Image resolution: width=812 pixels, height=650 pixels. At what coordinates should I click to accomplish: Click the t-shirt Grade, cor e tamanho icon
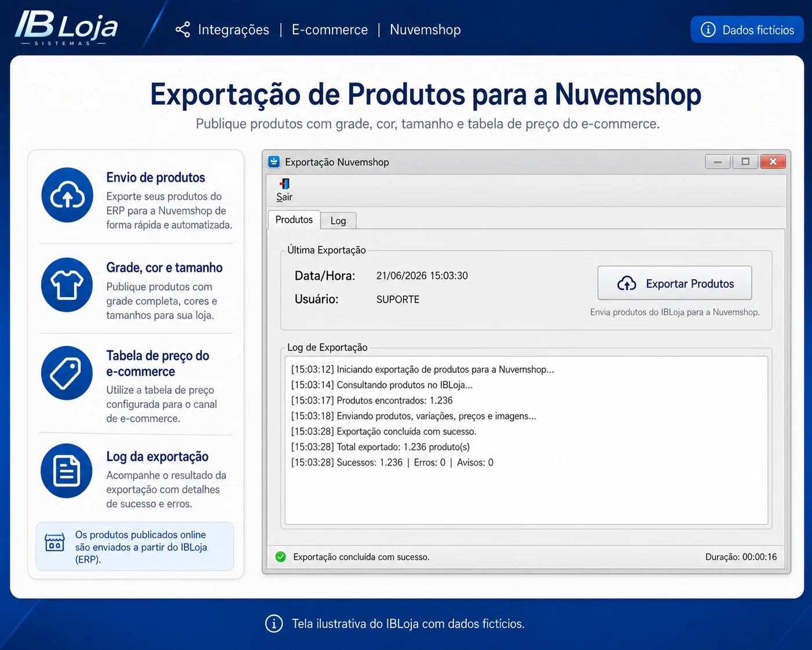pos(67,285)
